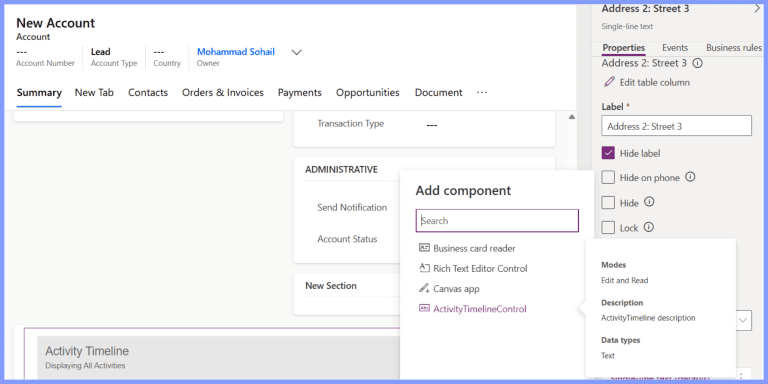Switch to the Events tab
This screenshot has width=768, height=384.
click(675, 48)
